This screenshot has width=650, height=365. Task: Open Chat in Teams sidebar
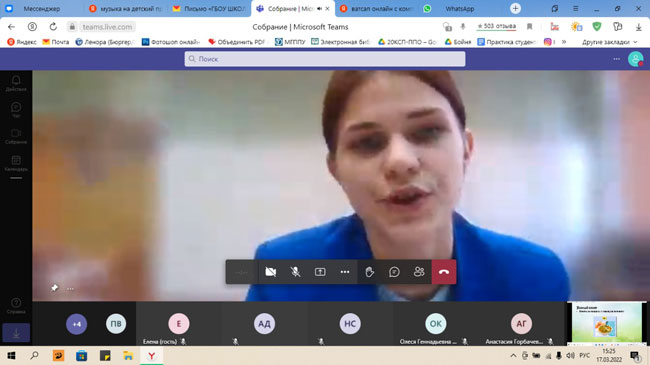click(16, 110)
